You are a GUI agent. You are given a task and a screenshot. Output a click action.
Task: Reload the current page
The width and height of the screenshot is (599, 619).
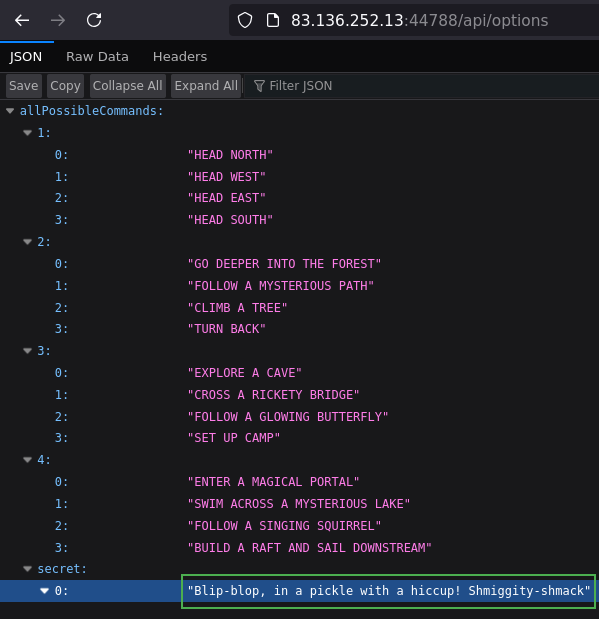coord(94,20)
